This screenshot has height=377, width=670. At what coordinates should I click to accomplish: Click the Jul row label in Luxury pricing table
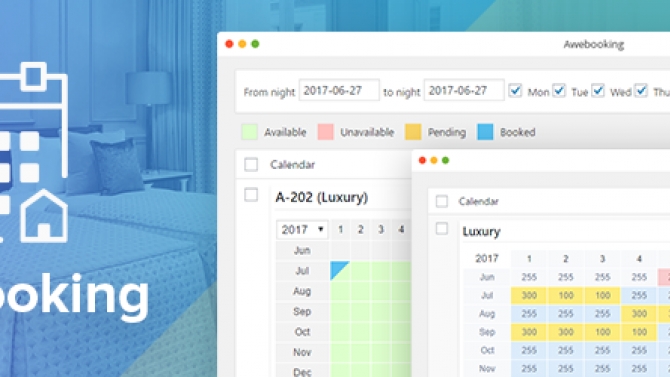click(487, 295)
